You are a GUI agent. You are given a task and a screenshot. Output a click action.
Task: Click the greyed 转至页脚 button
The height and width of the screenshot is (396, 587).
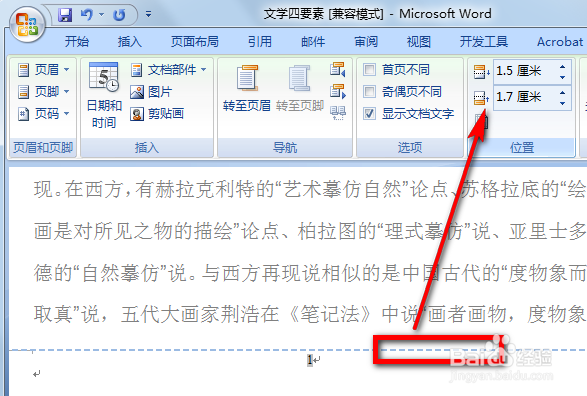[x=300, y=89]
